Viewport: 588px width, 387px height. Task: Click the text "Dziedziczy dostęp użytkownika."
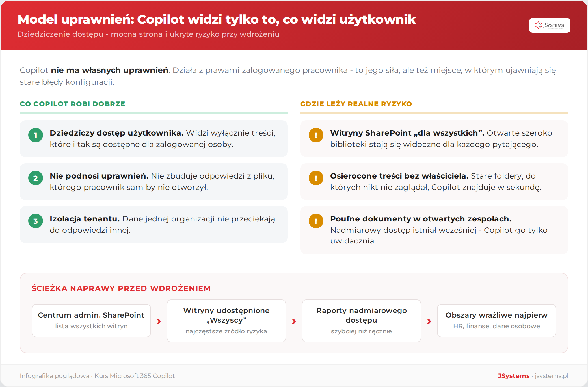(x=116, y=133)
